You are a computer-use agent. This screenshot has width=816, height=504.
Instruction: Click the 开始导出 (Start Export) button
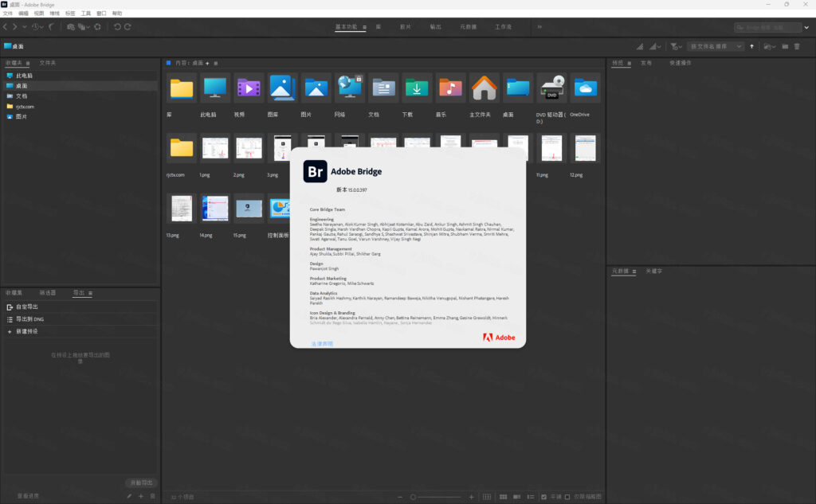(x=141, y=483)
